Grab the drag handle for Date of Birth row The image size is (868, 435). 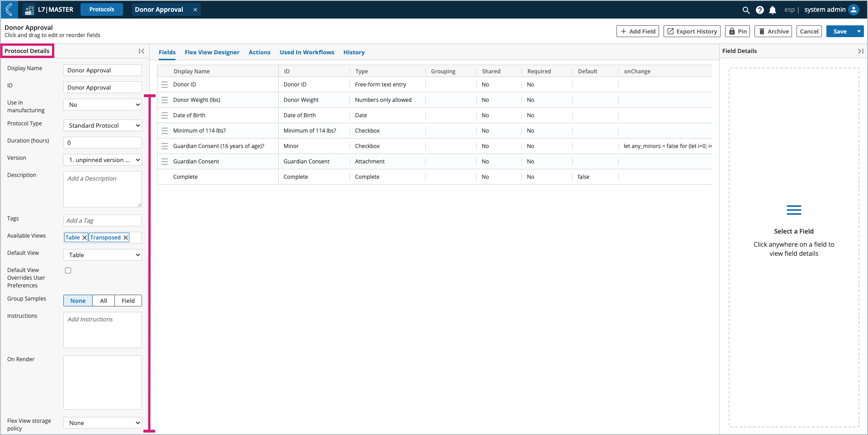coord(165,115)
